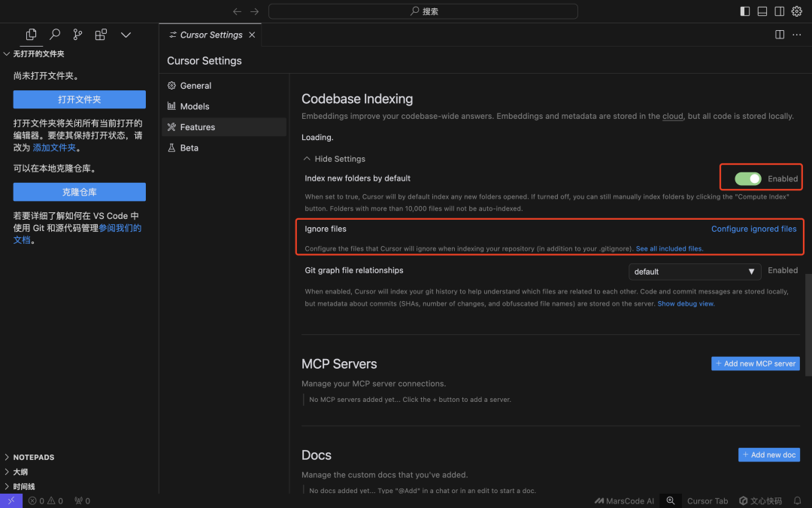Open the Extensions blocks icon

click(x=101, y=35)
